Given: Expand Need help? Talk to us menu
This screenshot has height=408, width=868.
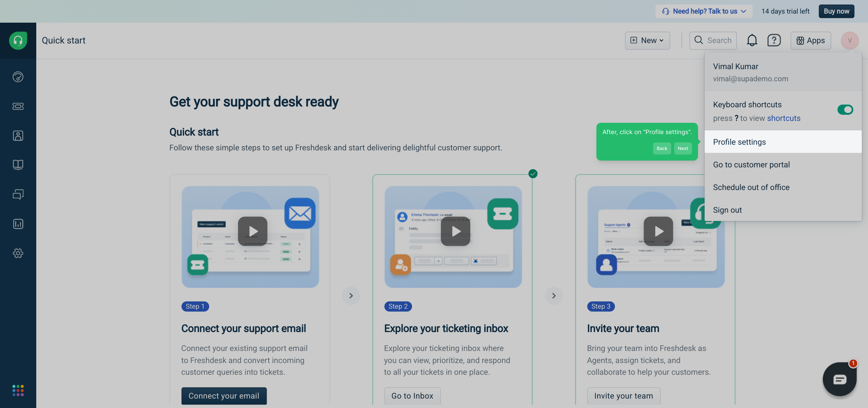Looking at the screenshot, I should [704, 11].
